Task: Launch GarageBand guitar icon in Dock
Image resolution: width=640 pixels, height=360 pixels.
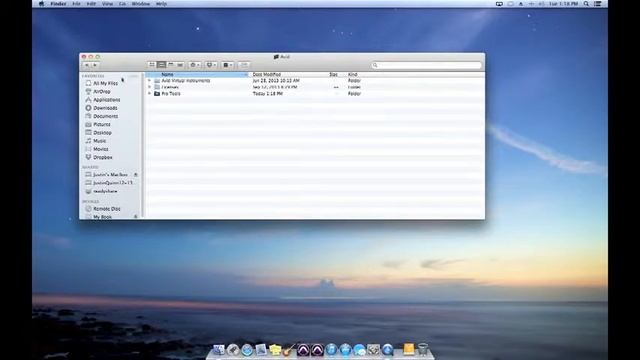Action: [x=289, y=350]
